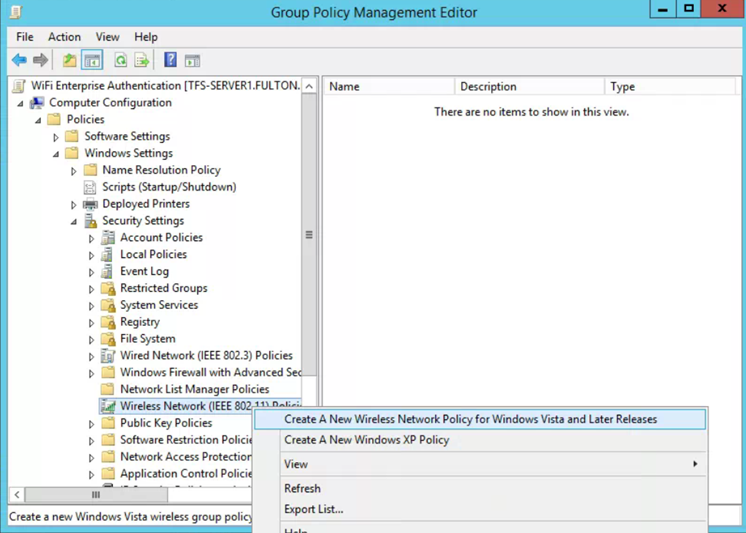Expand the Public Key Policies node

tap(92, 424)
